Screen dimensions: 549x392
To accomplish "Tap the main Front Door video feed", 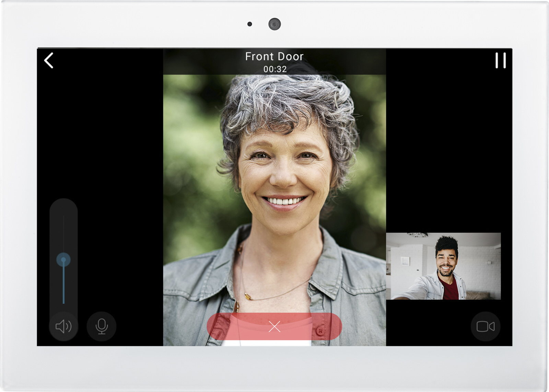I will (274, 197).
